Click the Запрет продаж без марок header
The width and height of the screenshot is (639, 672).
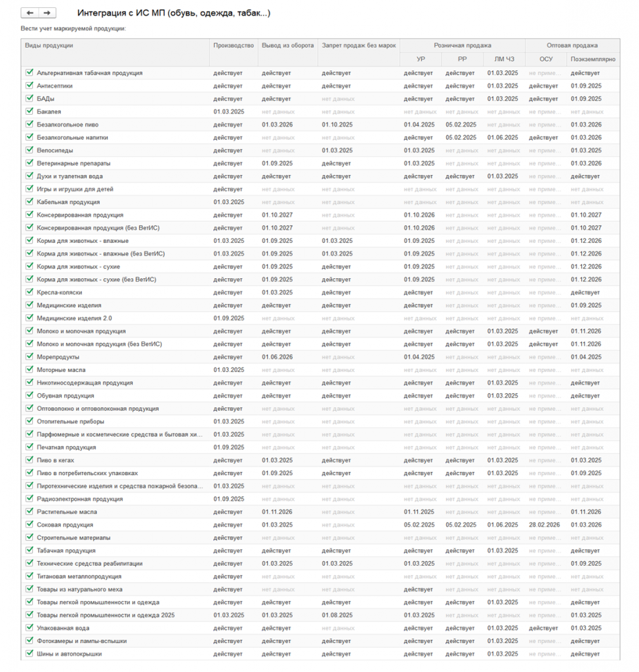(359, 52)
